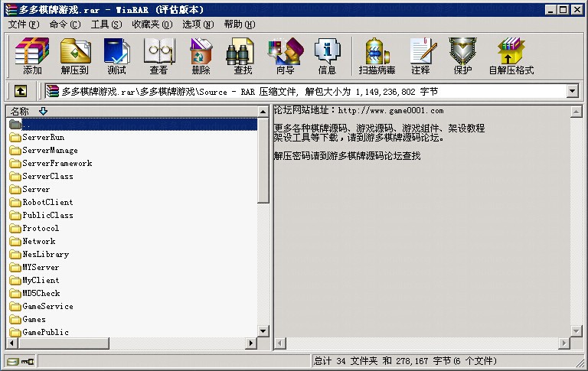This screenshot has width=588, height=371.
Task: Open the Find (查找) binoculars tool
Action: tap(243, 56)
